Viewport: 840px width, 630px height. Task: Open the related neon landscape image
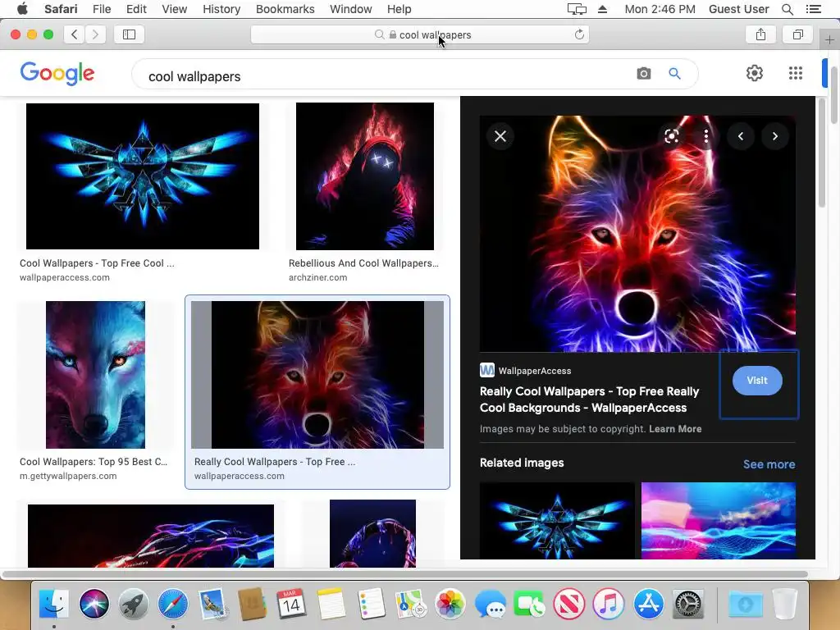click(719, 520)
